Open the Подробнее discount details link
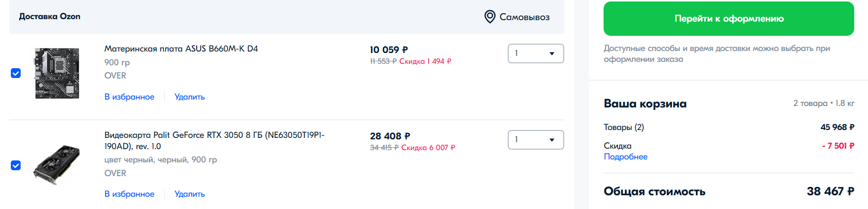The image size is (868, 209). point(625,157)
